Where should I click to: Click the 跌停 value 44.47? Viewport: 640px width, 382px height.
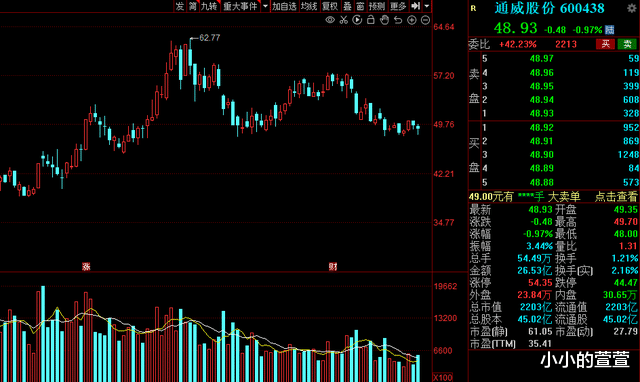click(x=626, y=282)
